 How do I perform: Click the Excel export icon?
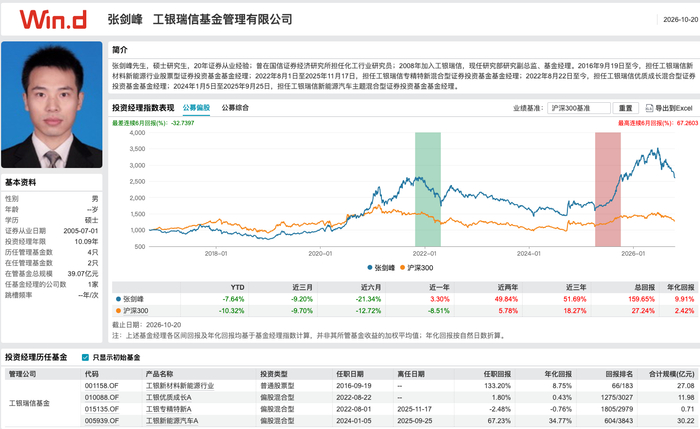[x=649, y=108]
